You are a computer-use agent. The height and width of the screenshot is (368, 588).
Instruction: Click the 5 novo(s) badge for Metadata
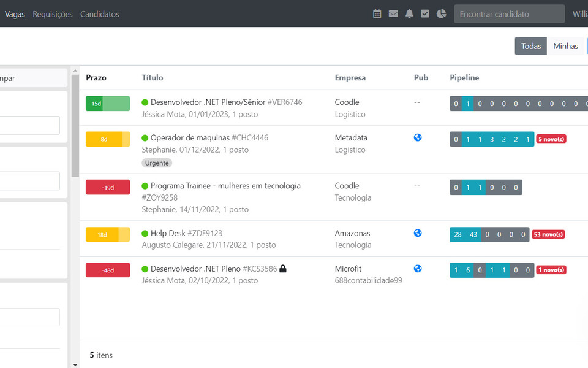tap(551, 139)
